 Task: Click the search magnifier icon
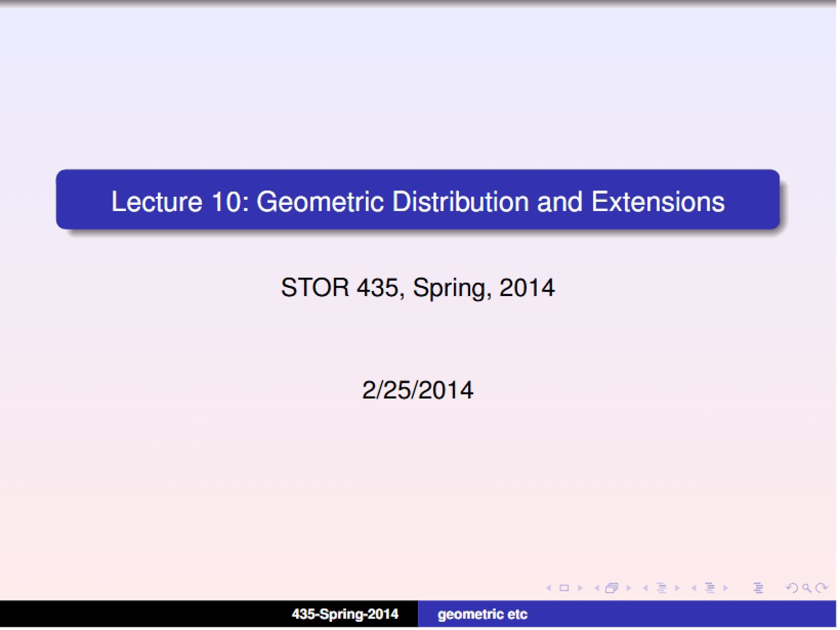[807, 588]
